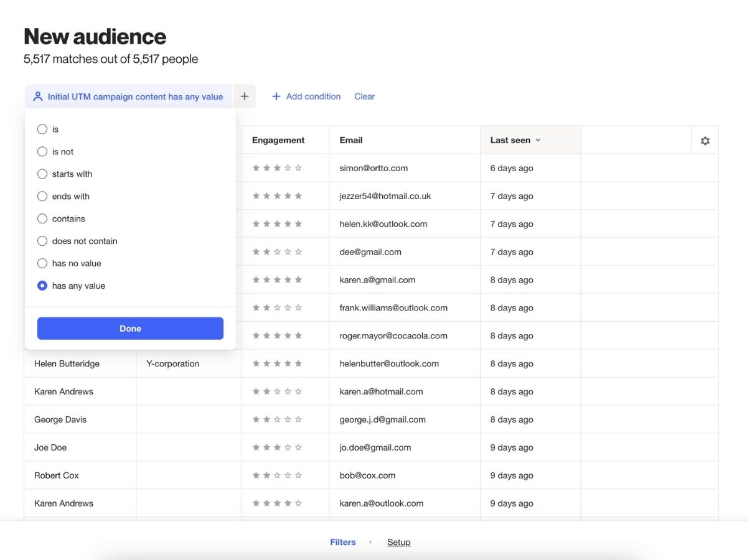Viewport: 747px width, 560px height.
Task: Go to the Filters step
Action: [x=343, y=542]
